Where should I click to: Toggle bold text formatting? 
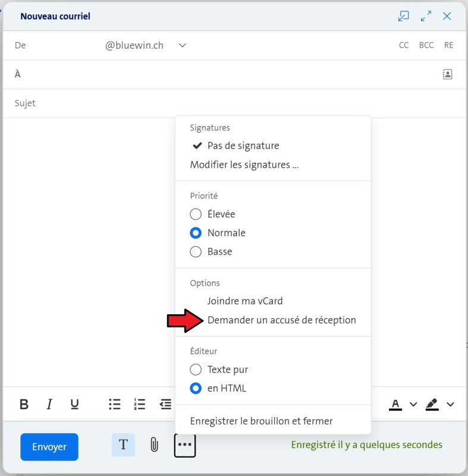click(24, 405)
